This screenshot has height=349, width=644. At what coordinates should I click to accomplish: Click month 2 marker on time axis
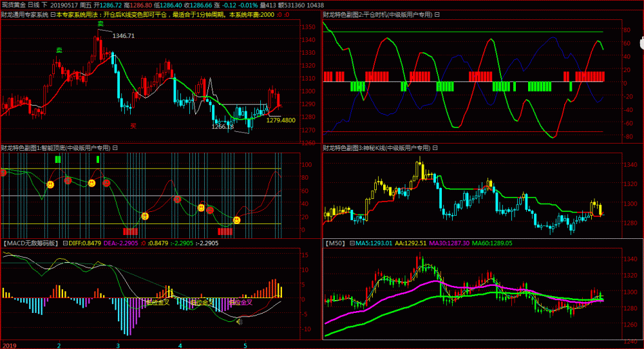59,346
